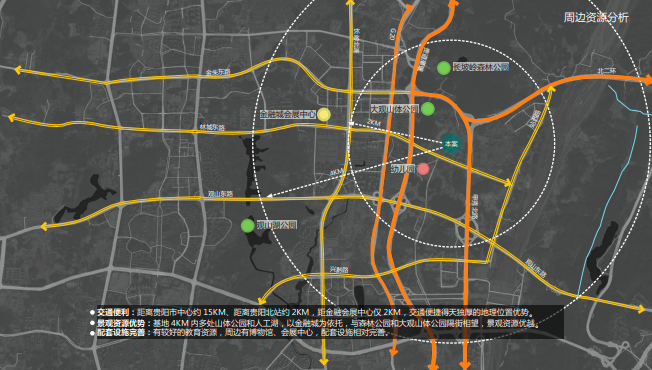This screenshot has height=370, width=652.
Task: Click the 林城东路 road name label
Action: click(x=212, y=128)
